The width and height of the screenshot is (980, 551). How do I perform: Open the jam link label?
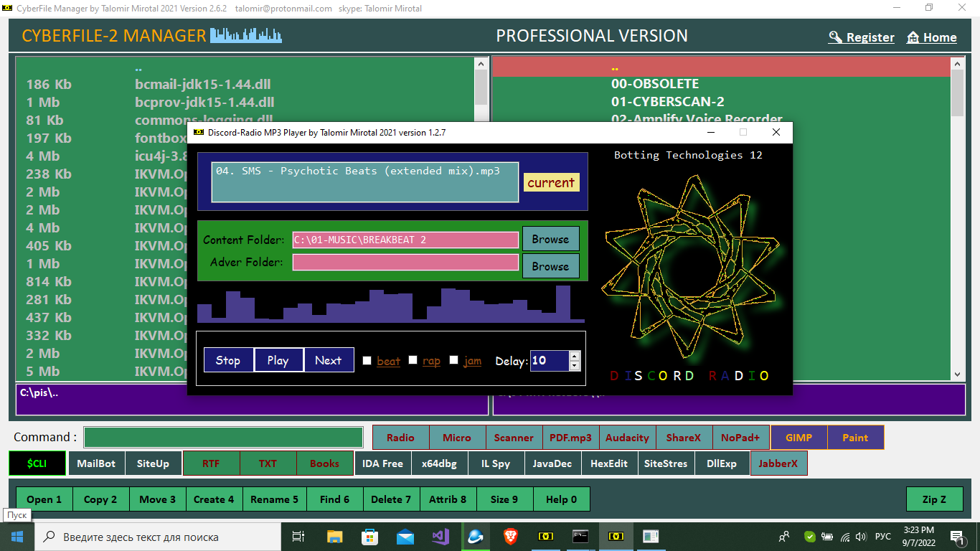click(473, 361)
